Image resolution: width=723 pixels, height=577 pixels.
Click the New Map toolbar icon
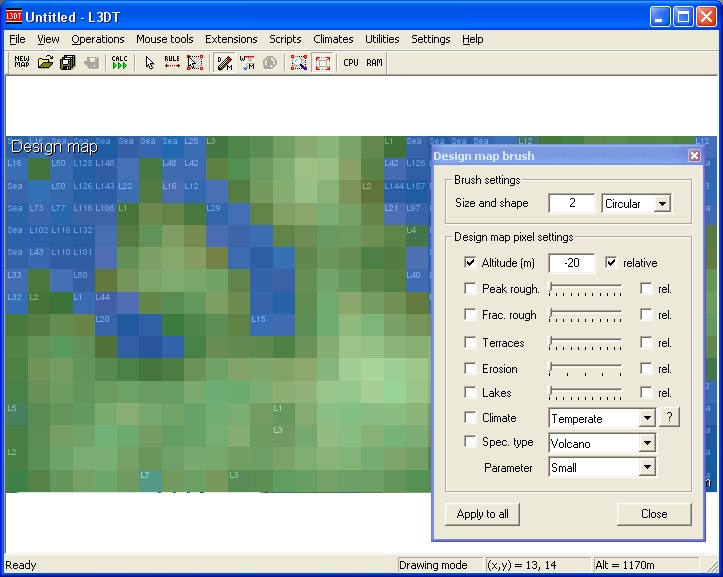tap(21, 63)
